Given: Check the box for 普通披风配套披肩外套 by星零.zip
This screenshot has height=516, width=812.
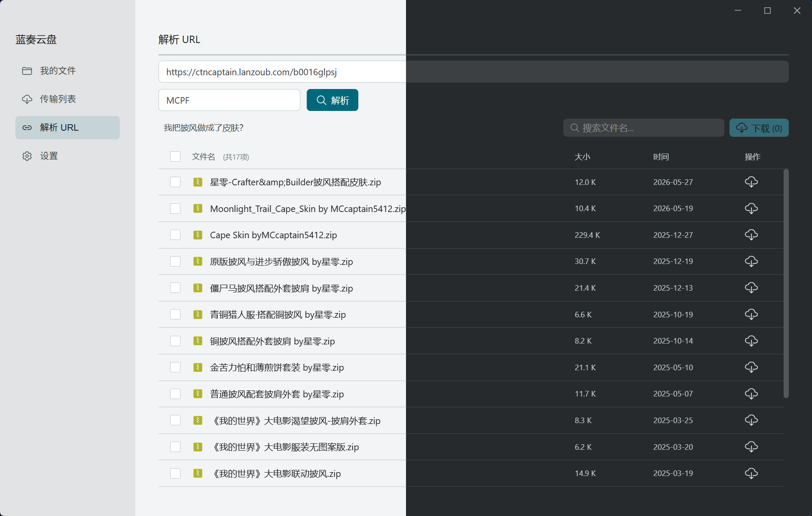Looking at the screenshot, I should [x=175, y=394].
